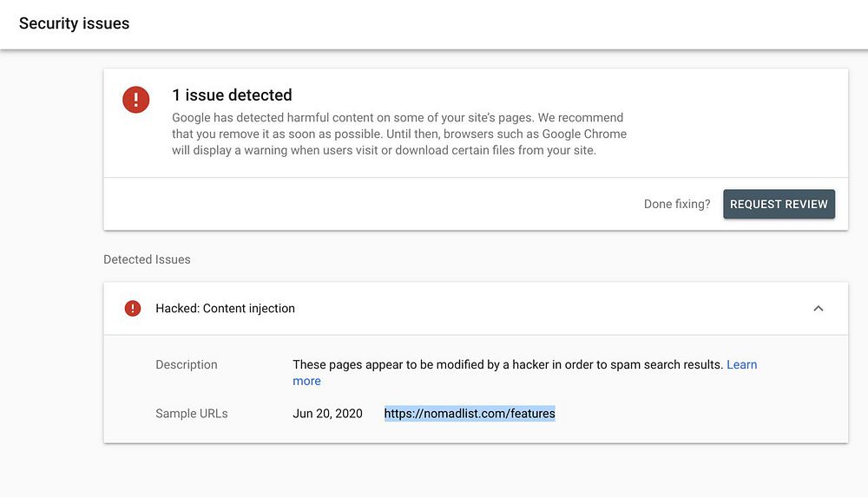868x497 pixels.
Task: Click the 'Detected Issues' section label
Action: 147,259
